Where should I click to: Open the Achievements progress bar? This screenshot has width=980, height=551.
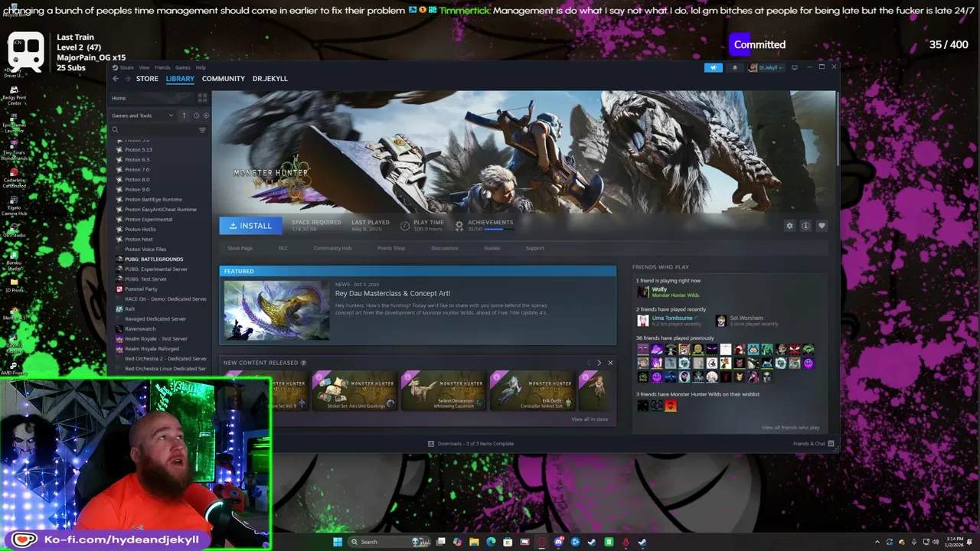pyautogui.click(x=498, y=229)
